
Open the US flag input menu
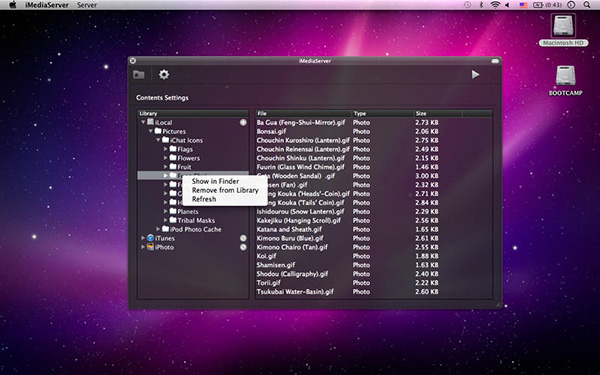pos(523,5)
